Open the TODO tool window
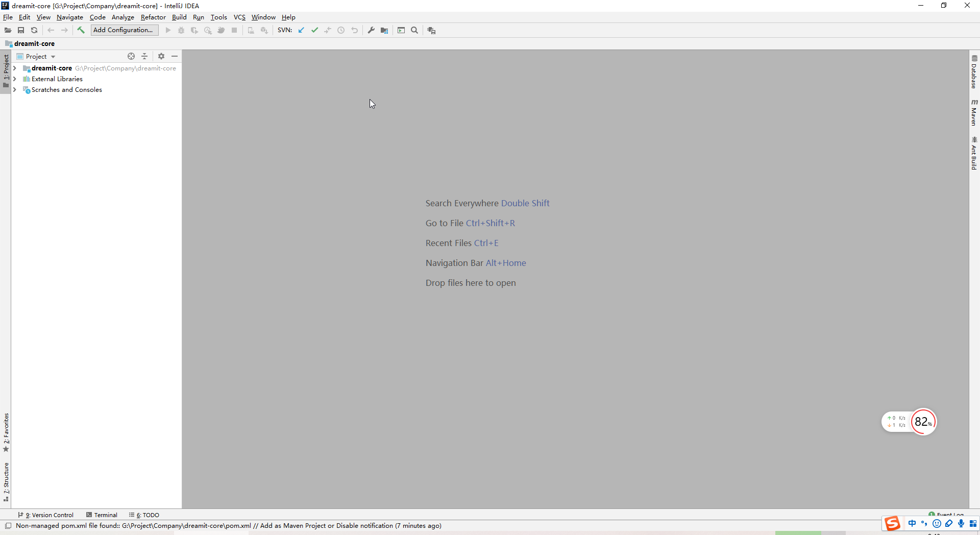This screenshot has width=980, height=535. (144, 515)
